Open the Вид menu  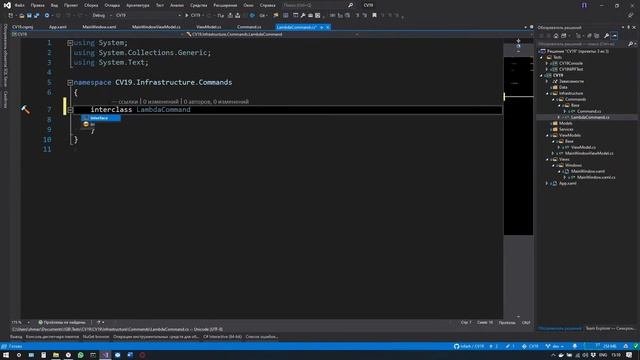(x=54, y=5)
